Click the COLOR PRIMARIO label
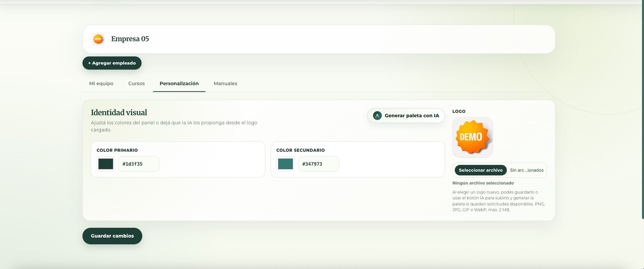 click(117, 150)
